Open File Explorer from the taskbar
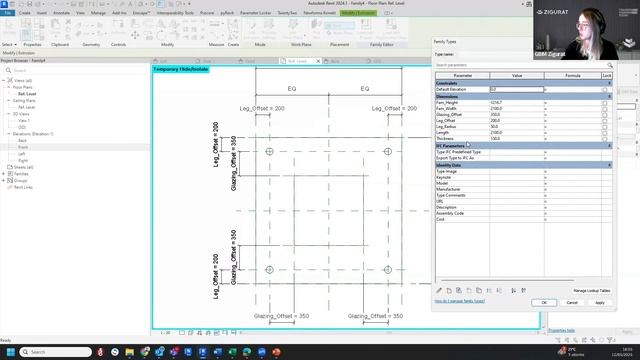 (130, 352)
